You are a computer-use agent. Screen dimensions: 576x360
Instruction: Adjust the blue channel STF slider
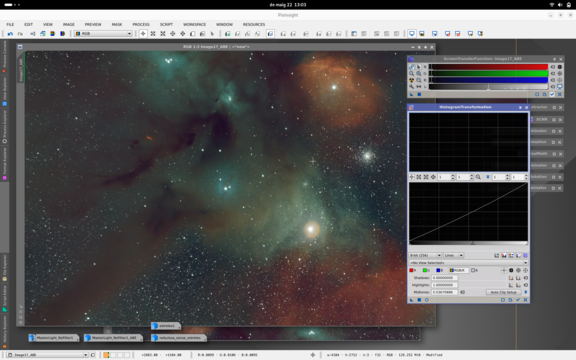click(x=489, y=80)
